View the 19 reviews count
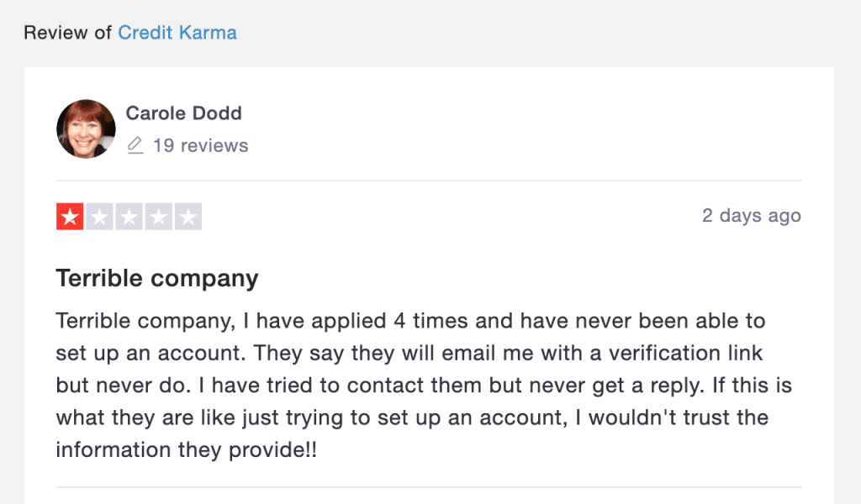 click(x=200, y=145)
